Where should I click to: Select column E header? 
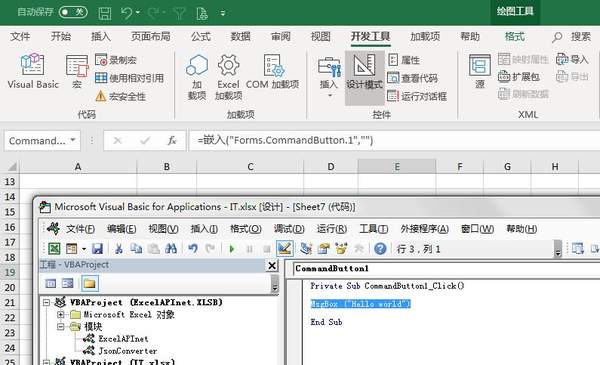[397, 167]
